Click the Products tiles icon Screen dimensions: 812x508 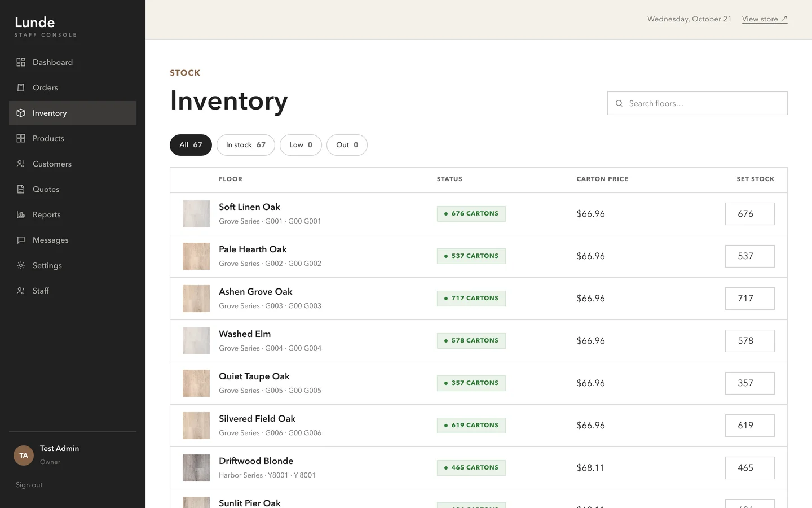pos(21,138)
